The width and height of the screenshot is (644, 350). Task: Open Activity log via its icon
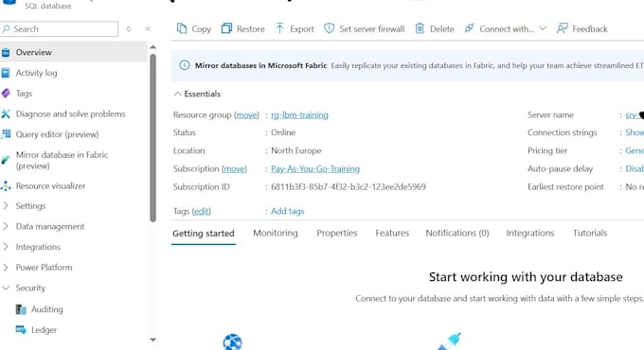click(6, 73)
